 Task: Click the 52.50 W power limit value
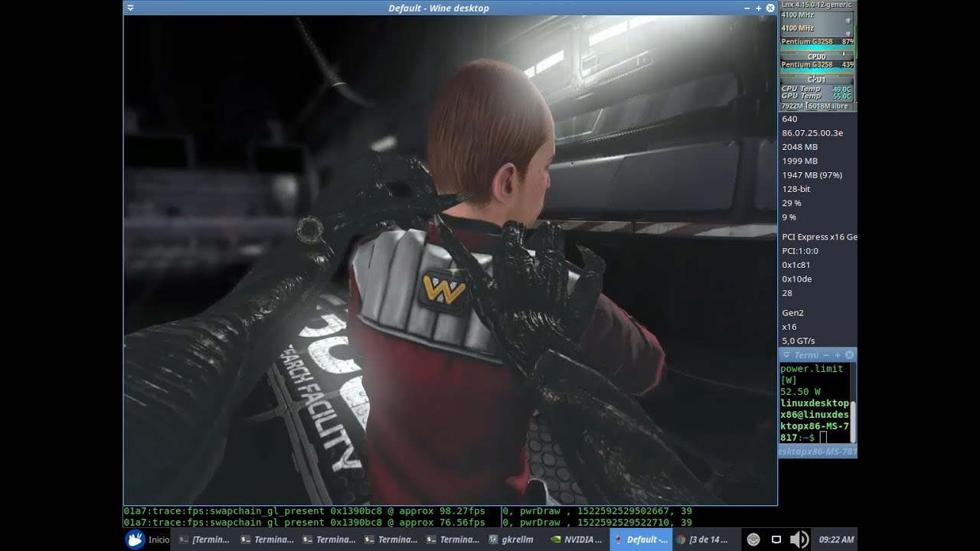click(x=800, y=392)
